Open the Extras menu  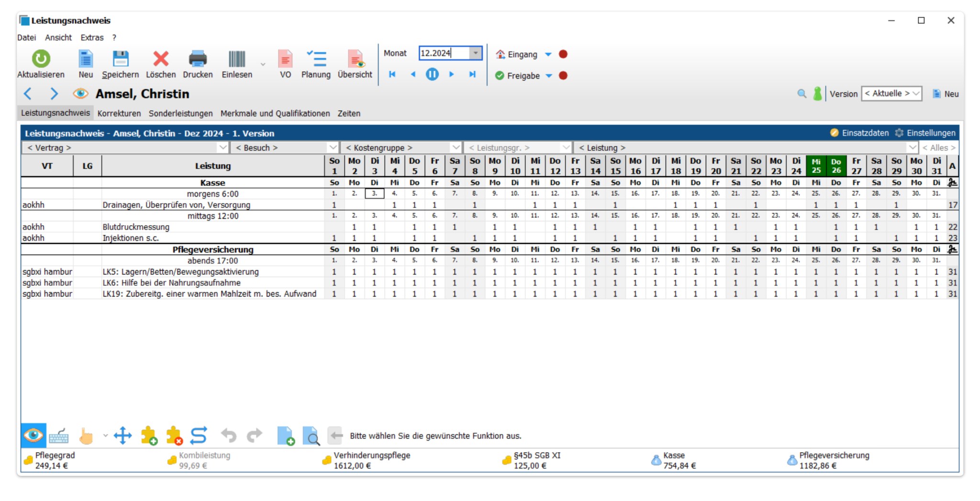92,37
